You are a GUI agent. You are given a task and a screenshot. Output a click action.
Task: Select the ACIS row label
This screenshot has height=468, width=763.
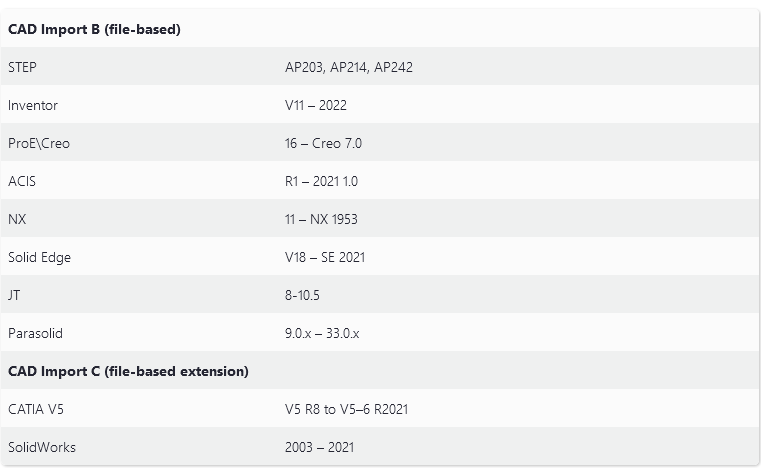[x=22, y=181]
